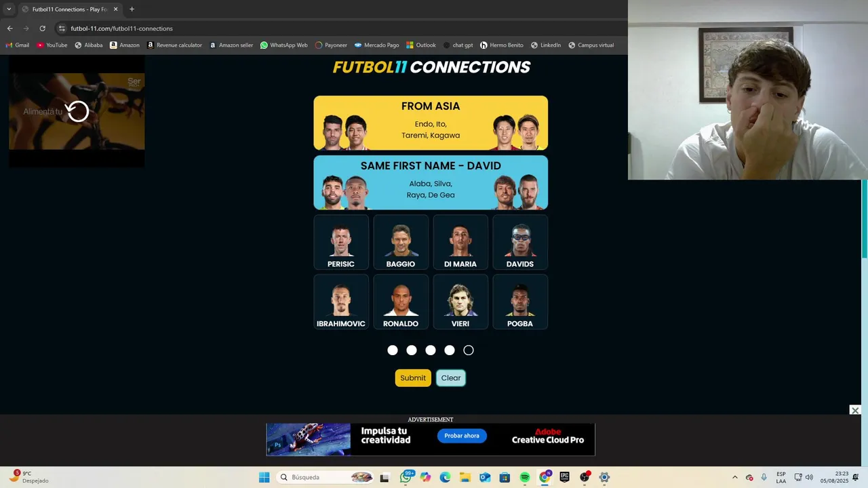Show hidden system tray icons
868x488 pixels.
(734, 477)
